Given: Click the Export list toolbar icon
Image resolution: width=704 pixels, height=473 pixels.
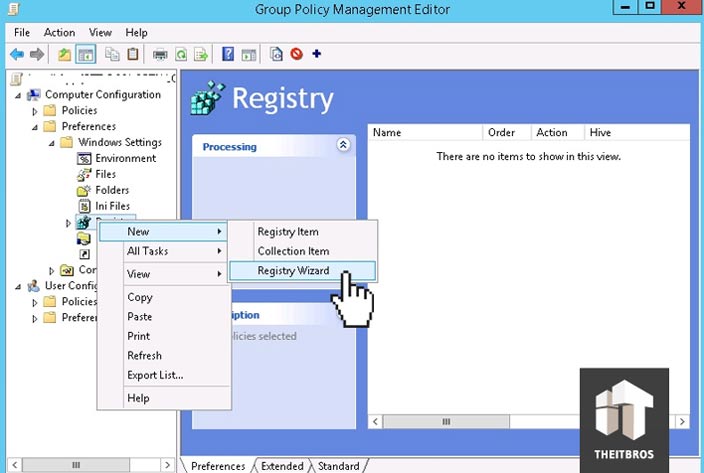Looking at the screenshot, I should [201, 55].
